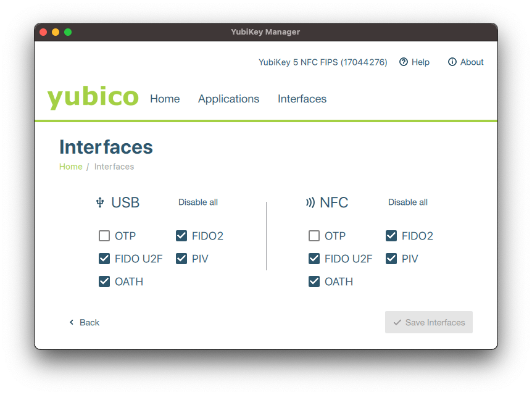532x395 pixels.
Task: Click Disable all under NFC
Action: [408, 202]
